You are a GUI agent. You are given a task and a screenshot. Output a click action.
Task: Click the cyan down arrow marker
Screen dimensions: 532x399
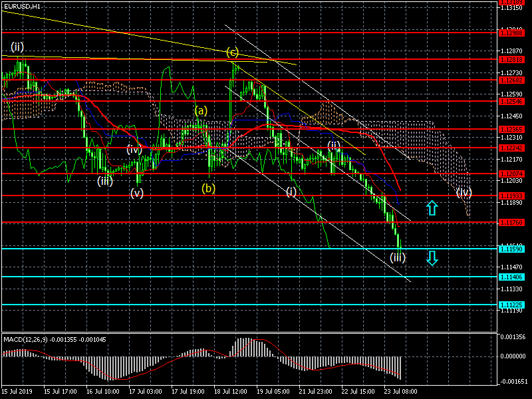pyautogui.click(x=432, y=259)
